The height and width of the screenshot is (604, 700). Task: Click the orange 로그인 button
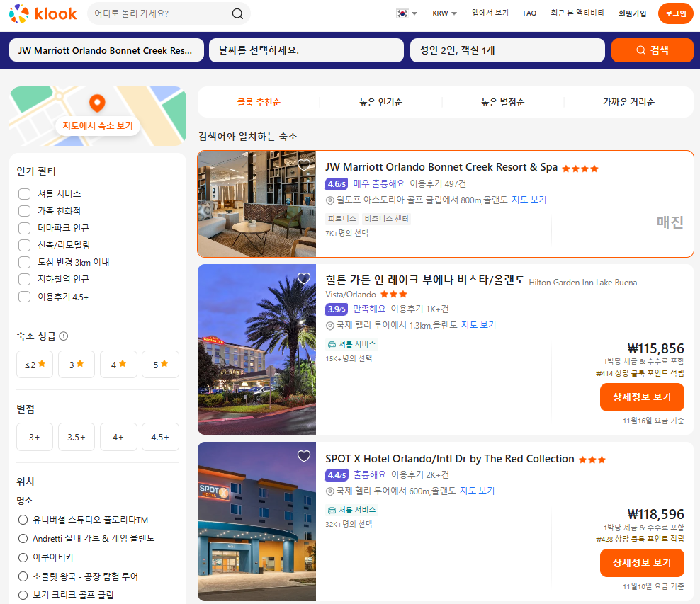(x=675, y=13)
